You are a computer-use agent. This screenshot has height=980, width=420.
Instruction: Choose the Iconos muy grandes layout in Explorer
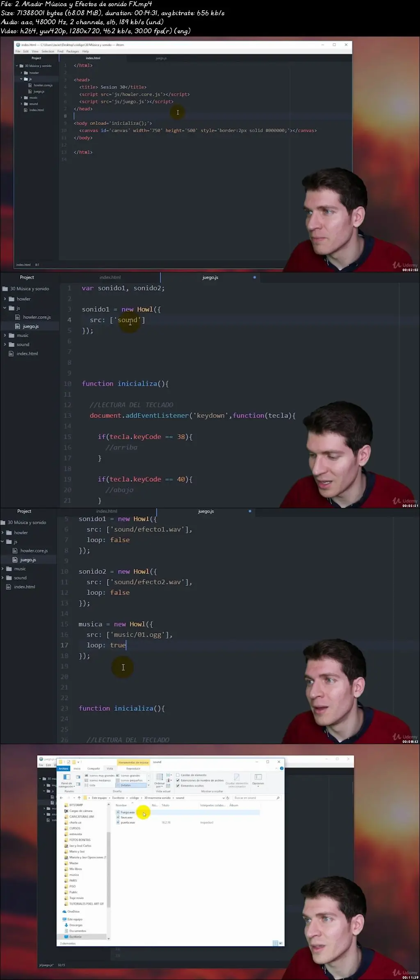(100, 775)
